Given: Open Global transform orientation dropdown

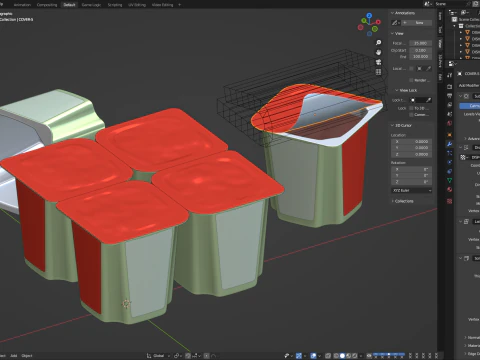Looking at the screenshot, I should pos(158,356).
